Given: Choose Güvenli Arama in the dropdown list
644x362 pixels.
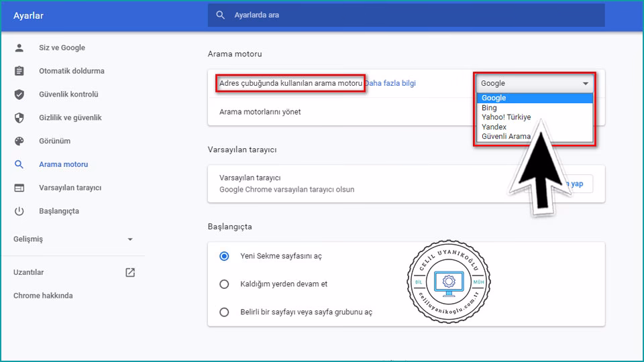Looking at the screenshot, I should pyautogui.click(x=535, y=137).
